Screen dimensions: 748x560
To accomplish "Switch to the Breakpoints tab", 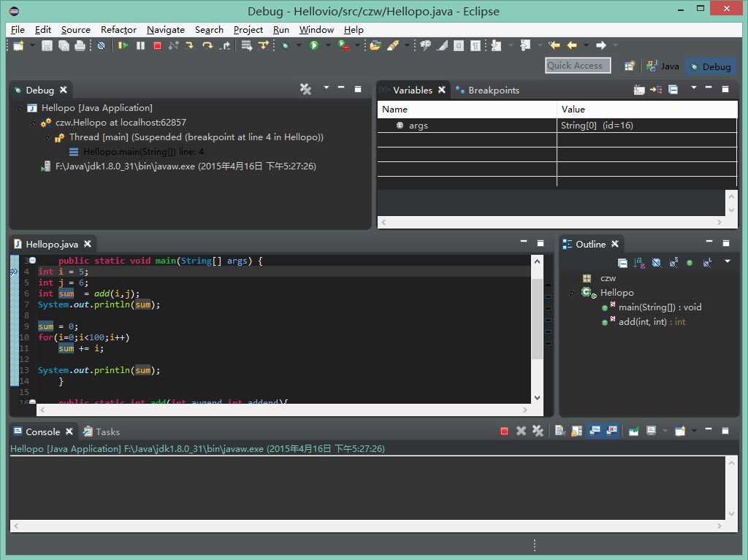I will point(487,90).
